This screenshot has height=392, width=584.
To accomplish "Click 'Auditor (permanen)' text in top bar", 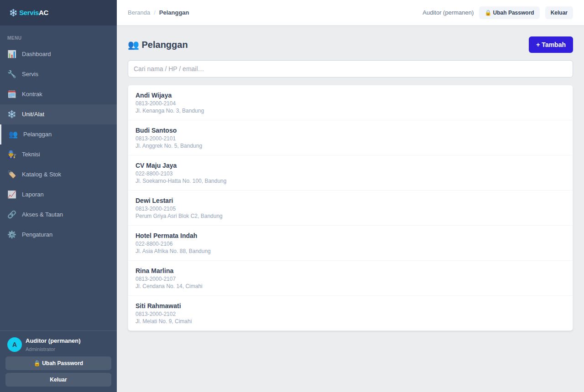I will pos(448,13).
